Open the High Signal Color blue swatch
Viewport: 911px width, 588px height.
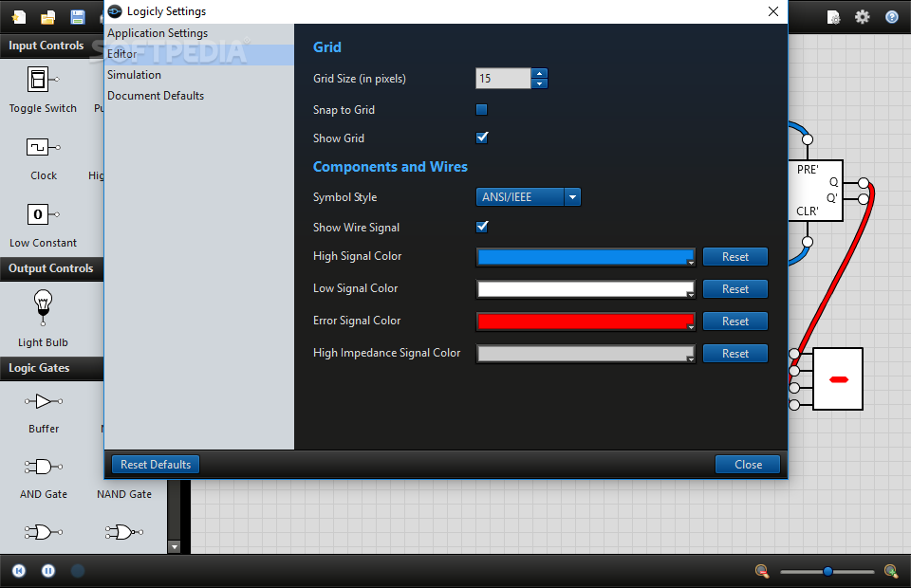coord(586,257)
